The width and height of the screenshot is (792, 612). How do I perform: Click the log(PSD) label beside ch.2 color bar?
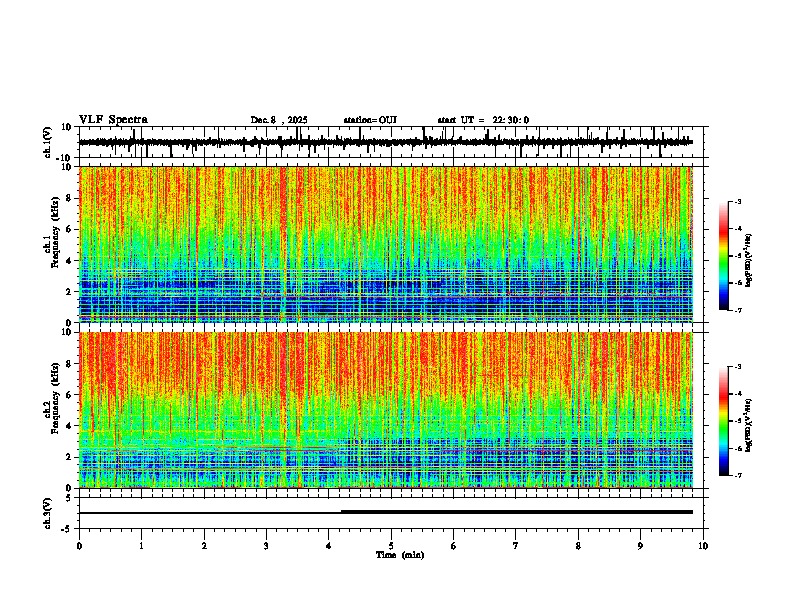(749, 426)
